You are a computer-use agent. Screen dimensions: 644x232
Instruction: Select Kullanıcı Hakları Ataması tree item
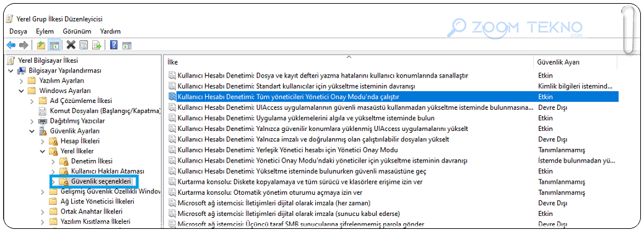pos(108,171)
